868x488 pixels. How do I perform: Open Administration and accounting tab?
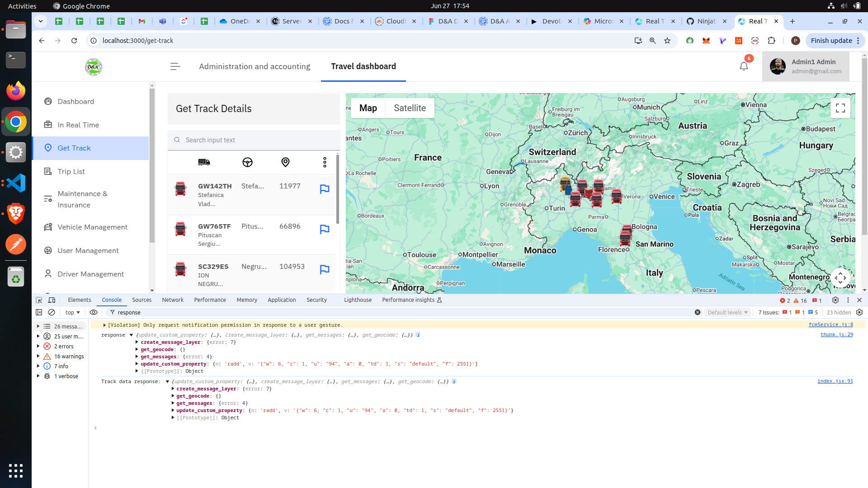tap(255, 66)
